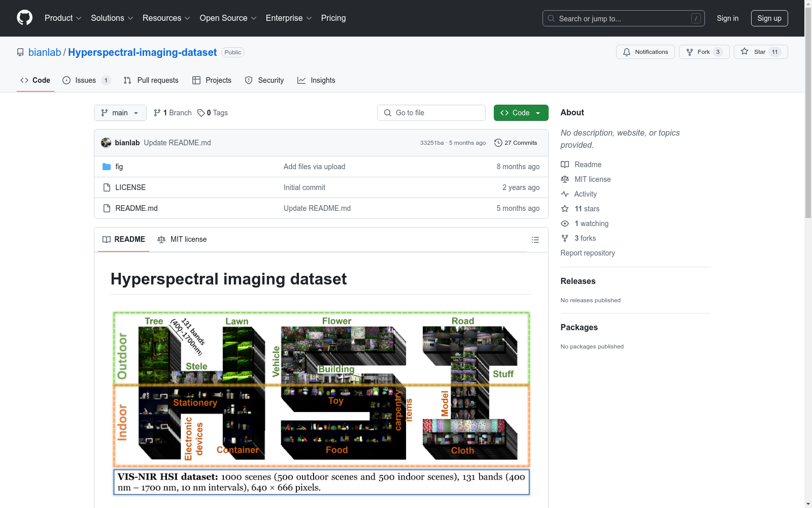Viewport: 812px width, 508px height.
Task: Click the LICENSE file icon
Action: [x=107, y=187]
